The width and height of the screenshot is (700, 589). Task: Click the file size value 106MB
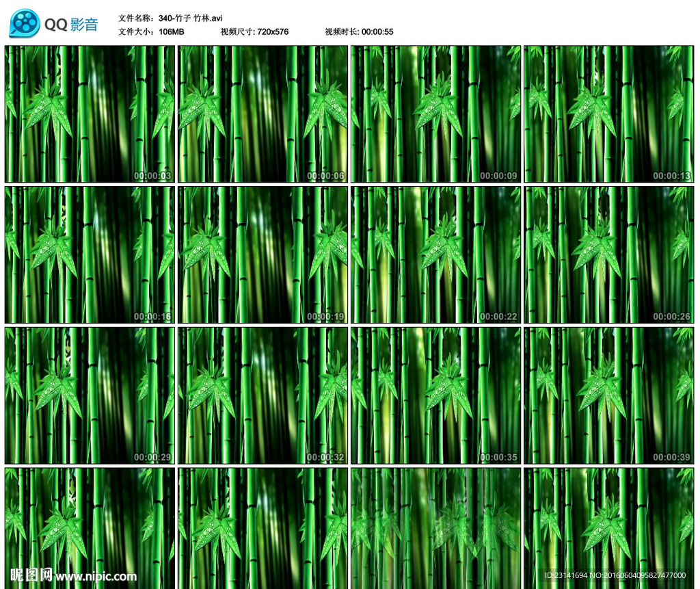pyautogui.click(x=172, y=31)
